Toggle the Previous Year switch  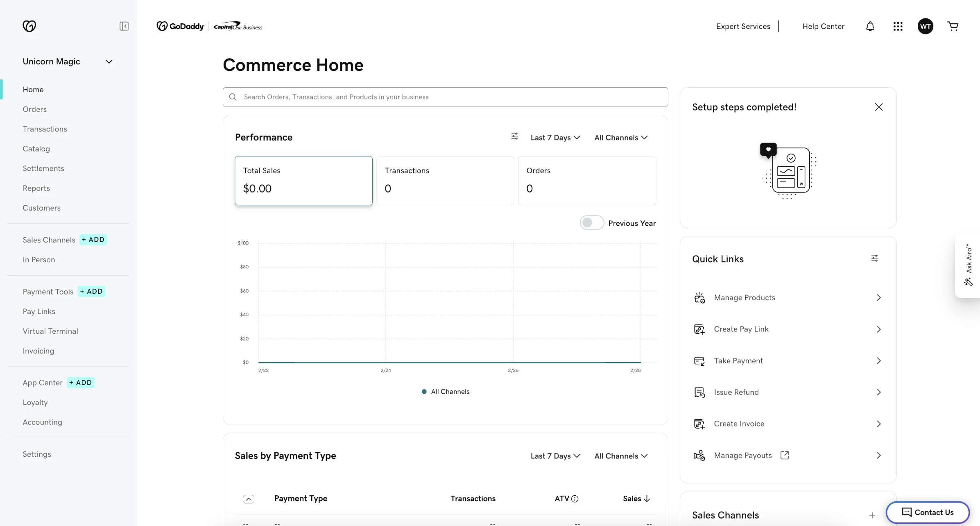[x=592, y=223]
